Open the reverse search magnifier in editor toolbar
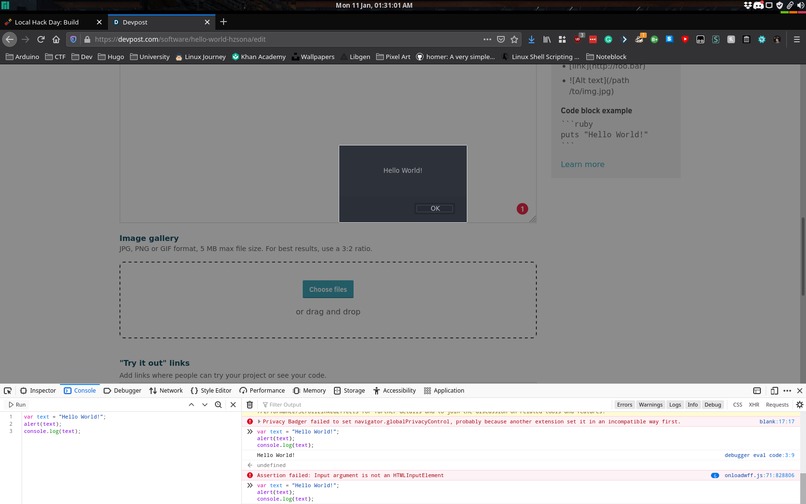This screenshot has width=806, height=504. [218, 405]
